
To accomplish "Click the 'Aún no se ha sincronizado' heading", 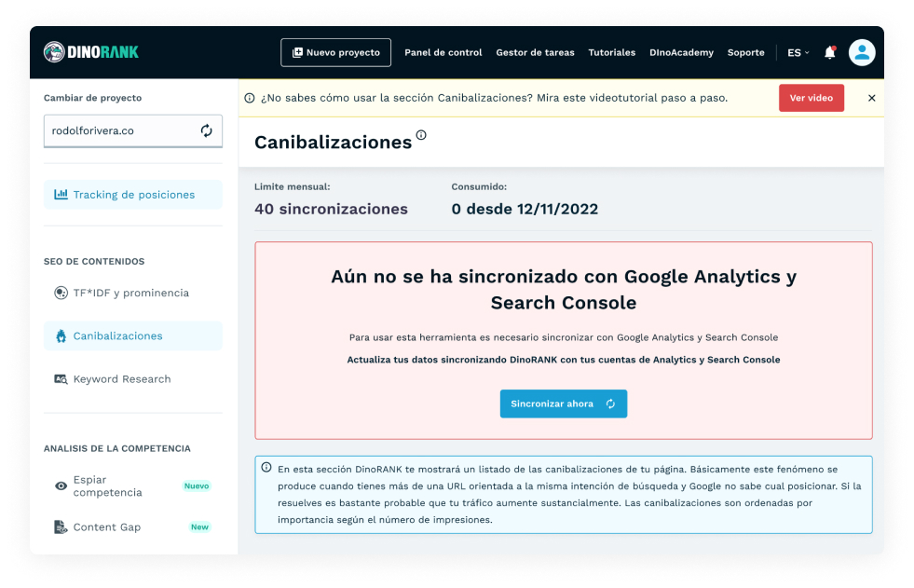I will click(563, 290).
